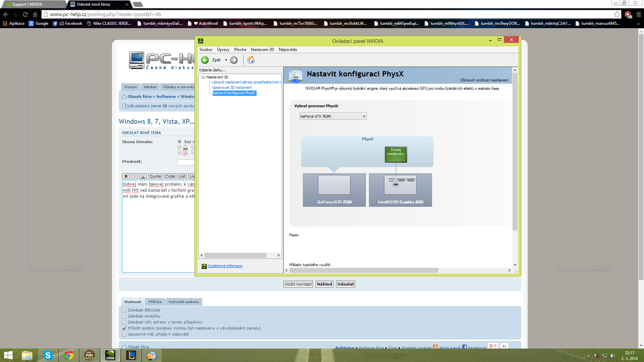Click the NVIDIA taskbar icon
This screenshot has width=644, height=362.
click(x=110, y=355)
